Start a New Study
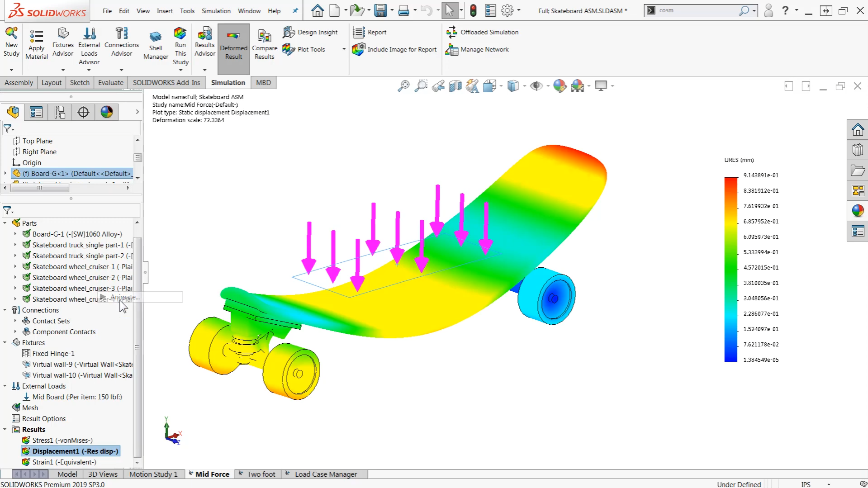This screenshot has width=868, height=488. pyautogui.click(x=11, y=44)
